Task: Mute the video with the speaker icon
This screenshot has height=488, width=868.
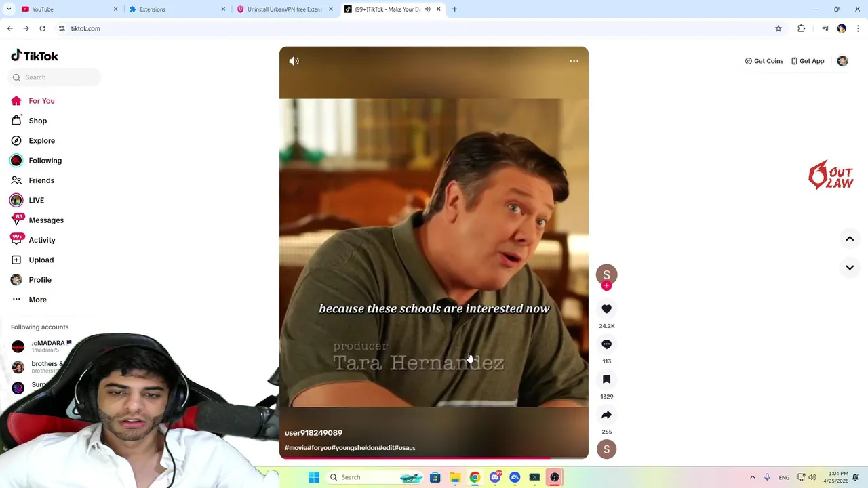Action: 294,61
